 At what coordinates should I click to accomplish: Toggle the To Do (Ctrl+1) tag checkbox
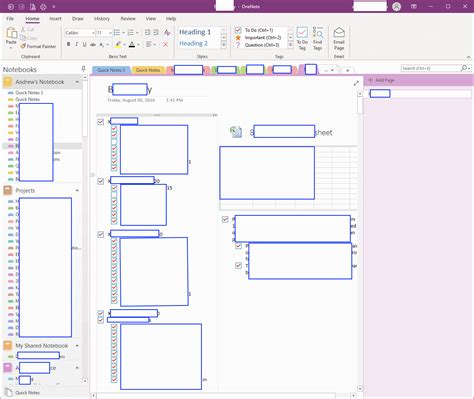click(x=238, y=30)
